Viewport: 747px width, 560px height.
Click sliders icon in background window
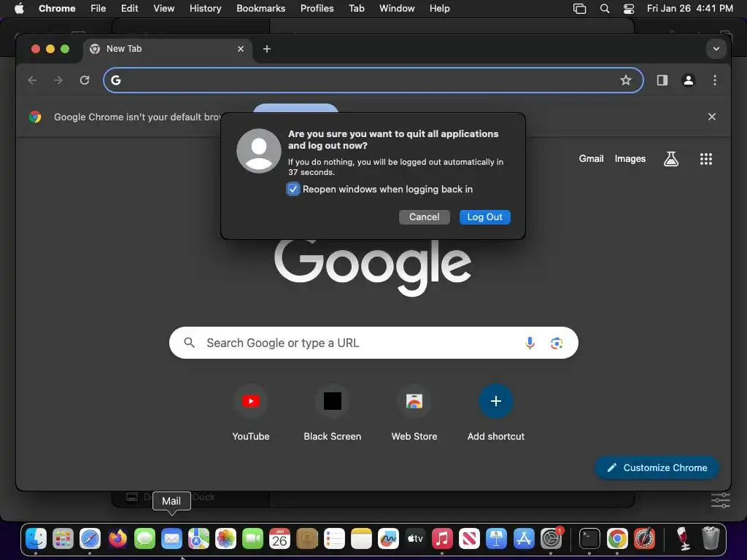[x=720, y=500]
